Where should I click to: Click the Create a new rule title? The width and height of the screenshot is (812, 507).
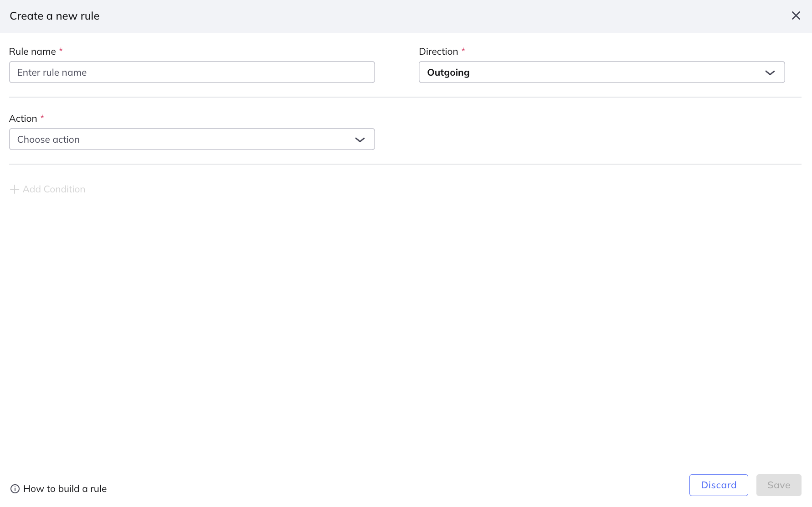(x=54, y=16)
